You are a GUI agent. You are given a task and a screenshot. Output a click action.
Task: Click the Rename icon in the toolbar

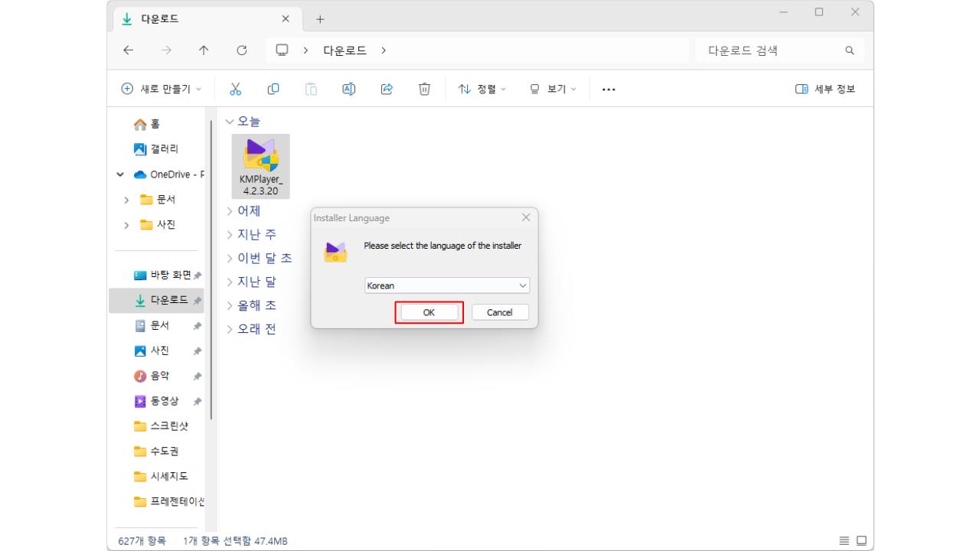348,89
